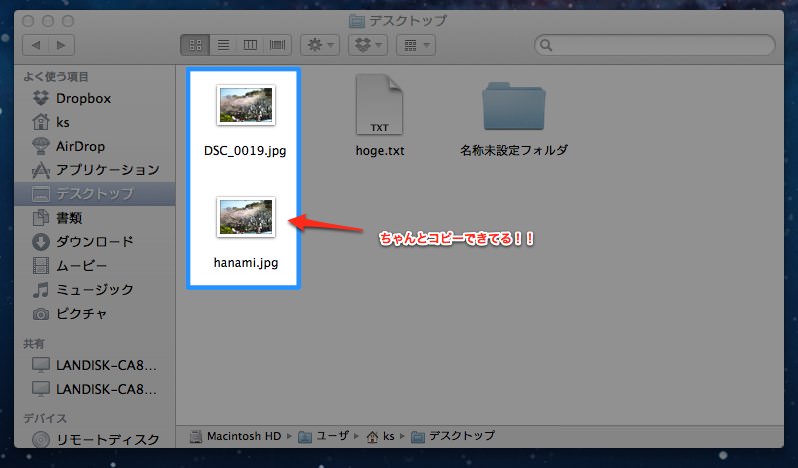The height and width of the screenshot is (468, 798).
Task: Go forward with the right arrow button
Action: click(62, 45)
